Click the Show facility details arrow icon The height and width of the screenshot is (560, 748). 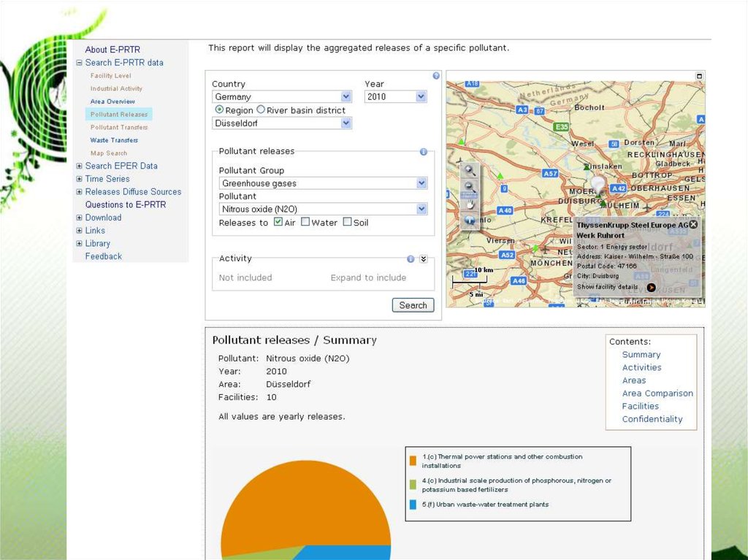pos(650,287)
